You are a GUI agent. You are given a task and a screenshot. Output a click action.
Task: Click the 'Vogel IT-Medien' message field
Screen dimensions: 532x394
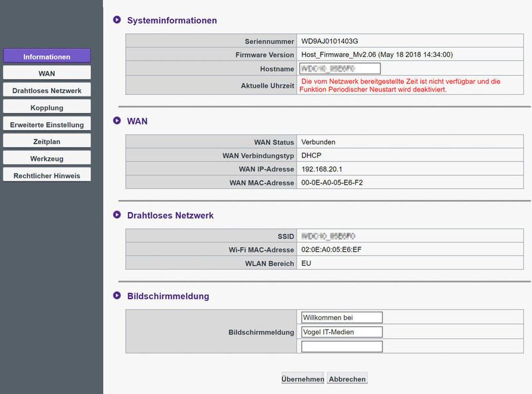pyautogui.click(x=342, y=332)
